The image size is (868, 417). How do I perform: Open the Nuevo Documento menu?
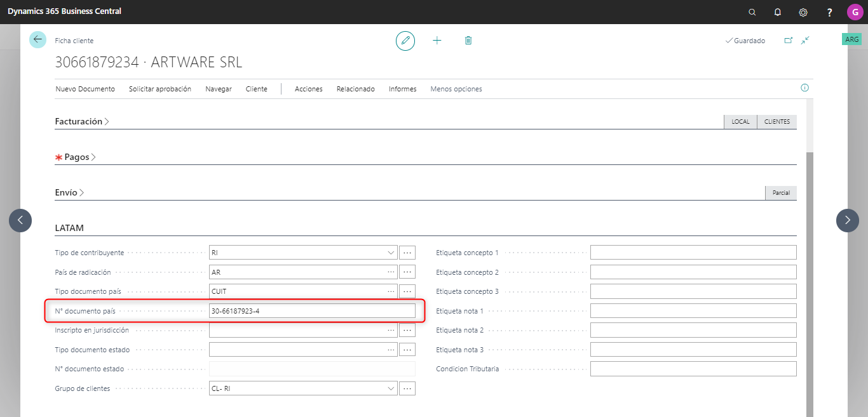85,89
